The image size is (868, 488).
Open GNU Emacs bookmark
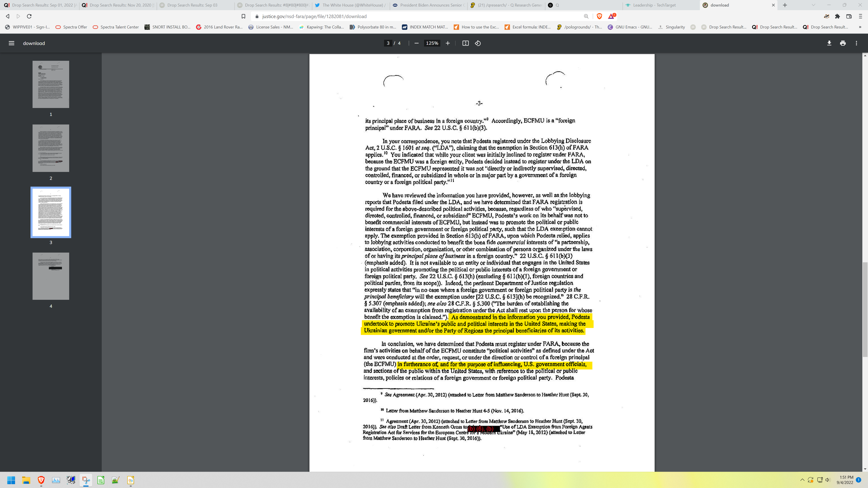[x=630, y=27]
